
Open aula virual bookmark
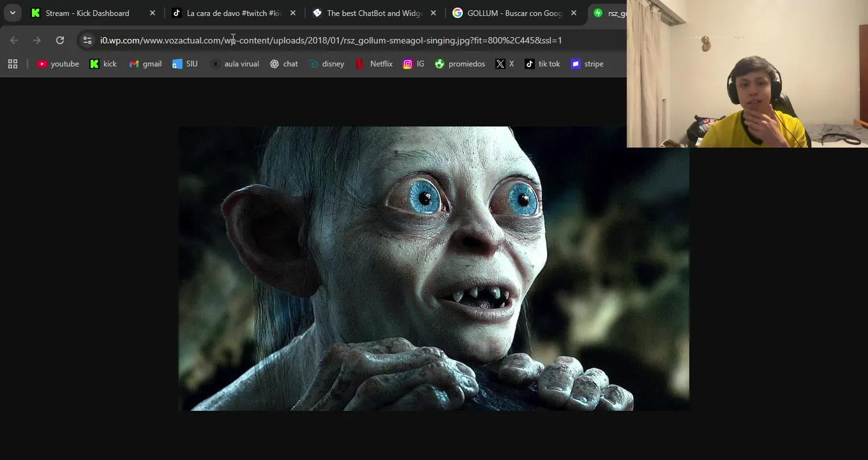click(x=235, y=64)
